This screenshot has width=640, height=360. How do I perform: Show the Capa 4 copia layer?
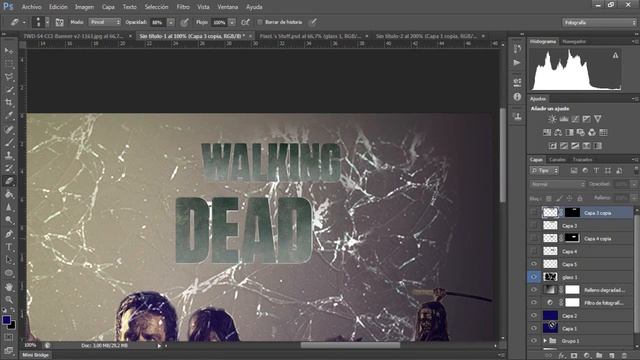pos(533,238)
